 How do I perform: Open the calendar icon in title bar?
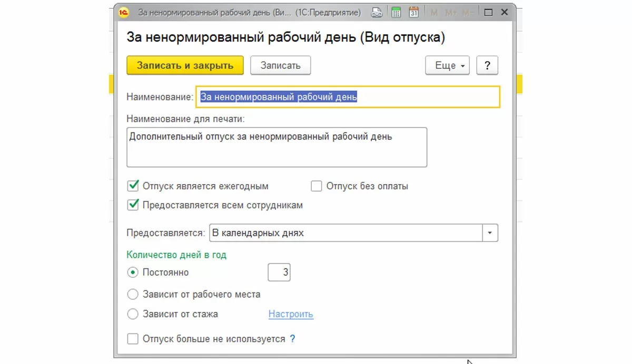413,13
